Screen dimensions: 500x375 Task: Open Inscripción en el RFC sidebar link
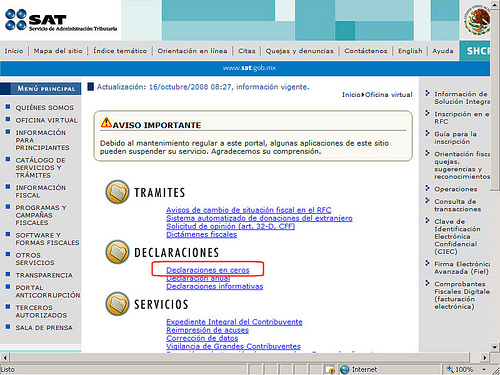coord(462,118)
